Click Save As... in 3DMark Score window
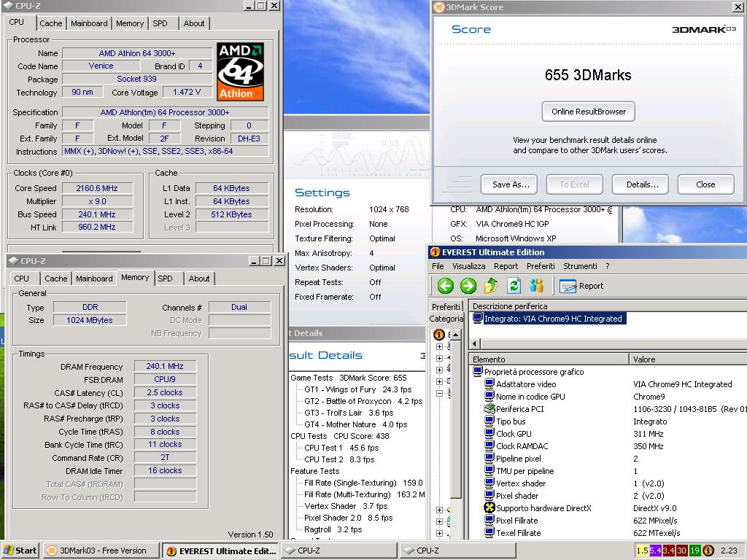This screenshot has height=560, width=747. 508,184
